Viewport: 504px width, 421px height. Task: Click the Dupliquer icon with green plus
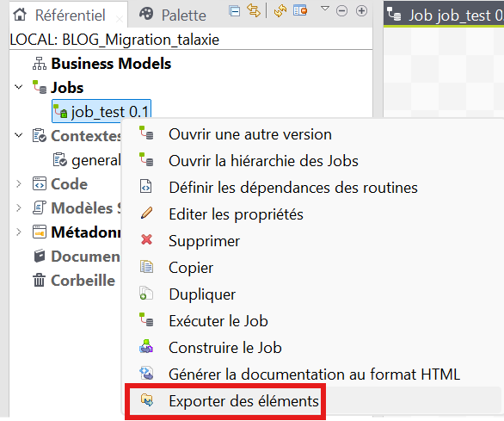click(146, 294)
